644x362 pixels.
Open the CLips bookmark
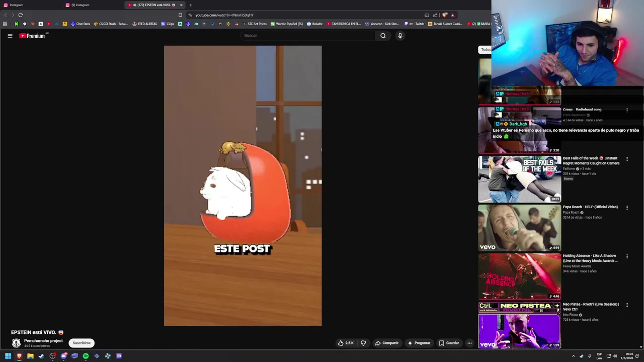[x=168, y=24]
